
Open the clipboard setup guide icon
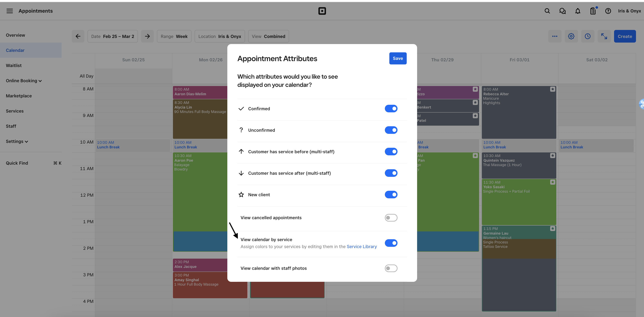tap(593, 11)
